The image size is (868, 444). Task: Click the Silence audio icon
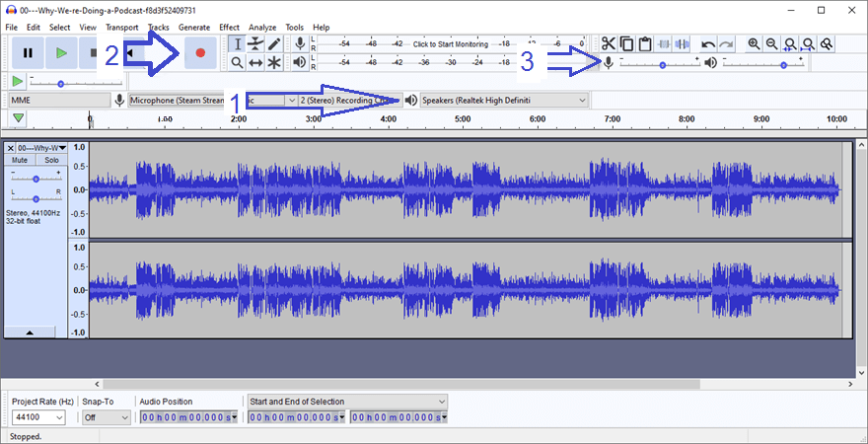coord(682,43)
